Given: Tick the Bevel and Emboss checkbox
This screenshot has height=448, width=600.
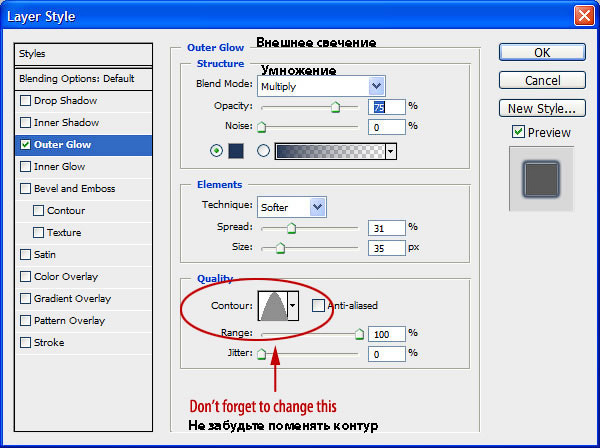Looking at the screenshot, I should pyautogui.click(x=25, y=189).
